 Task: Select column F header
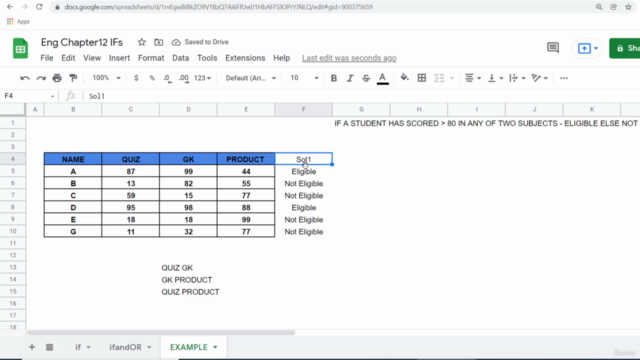click(x=303, y=109)
